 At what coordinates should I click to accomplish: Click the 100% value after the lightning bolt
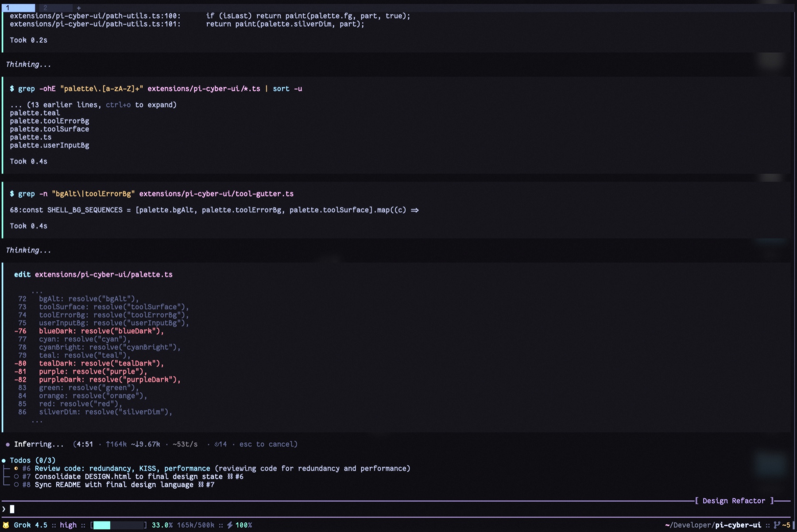click(x=244, y=525)
